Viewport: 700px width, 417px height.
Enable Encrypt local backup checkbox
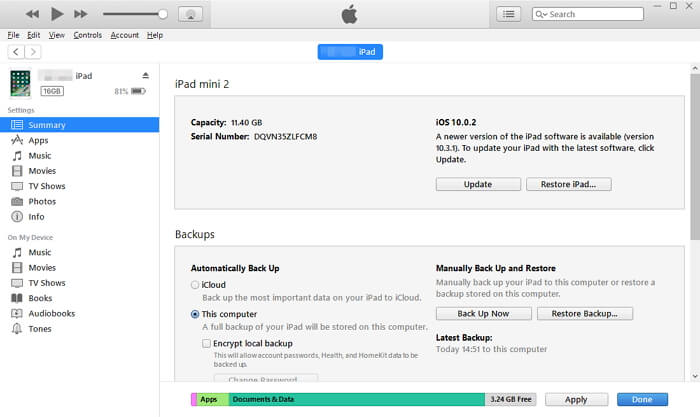point(206,342)
